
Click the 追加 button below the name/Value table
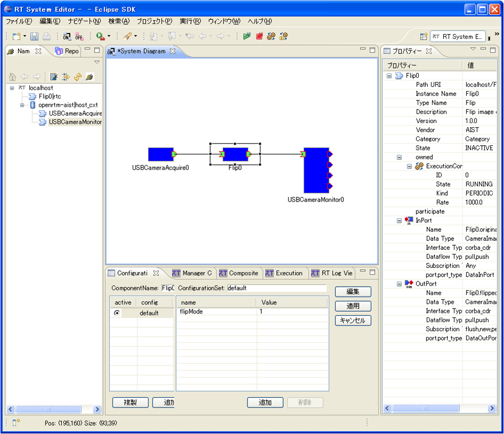[265, 403]
